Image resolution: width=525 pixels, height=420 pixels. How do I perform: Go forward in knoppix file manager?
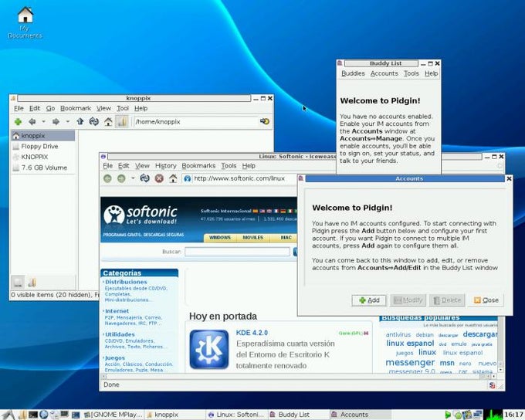[x=56, y=121]
